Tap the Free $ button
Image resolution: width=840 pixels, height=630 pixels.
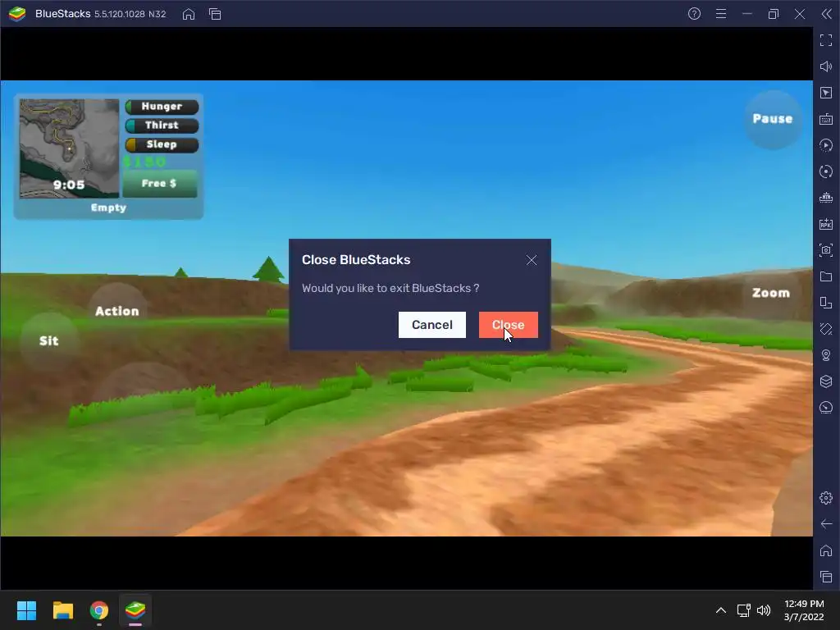point(160,184)
